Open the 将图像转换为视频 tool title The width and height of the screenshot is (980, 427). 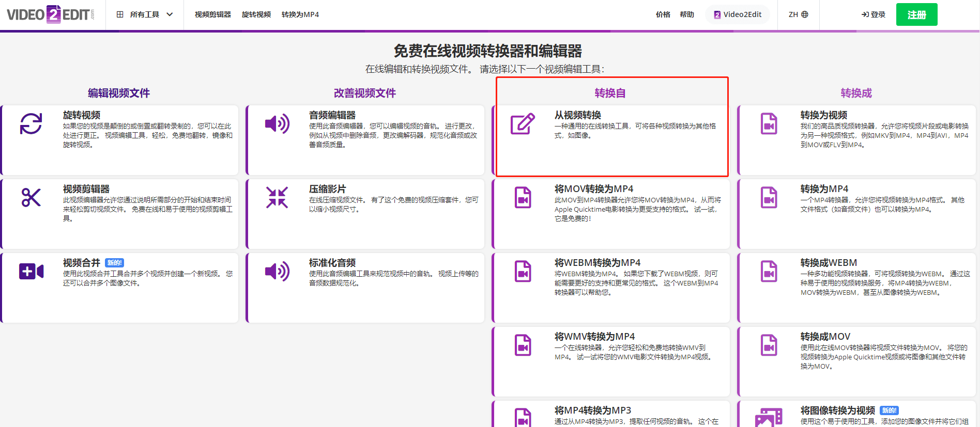[x=838, y=410]
